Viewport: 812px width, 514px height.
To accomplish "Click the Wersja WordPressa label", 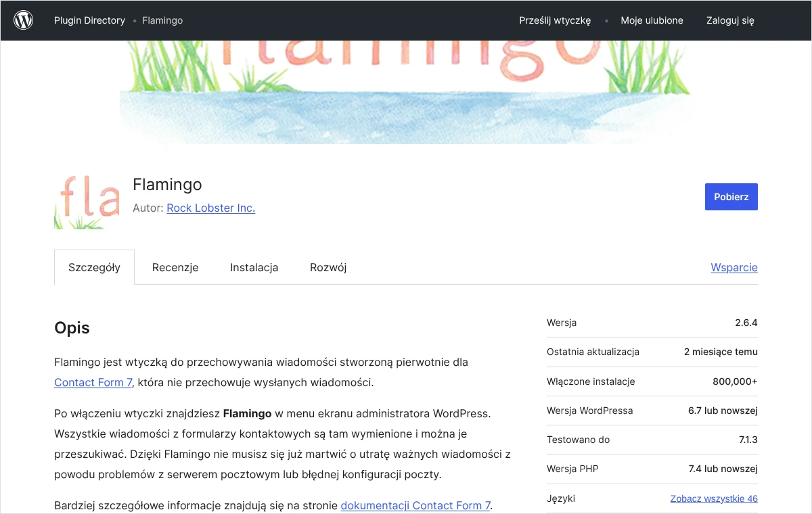I will [x=590, y=411].
